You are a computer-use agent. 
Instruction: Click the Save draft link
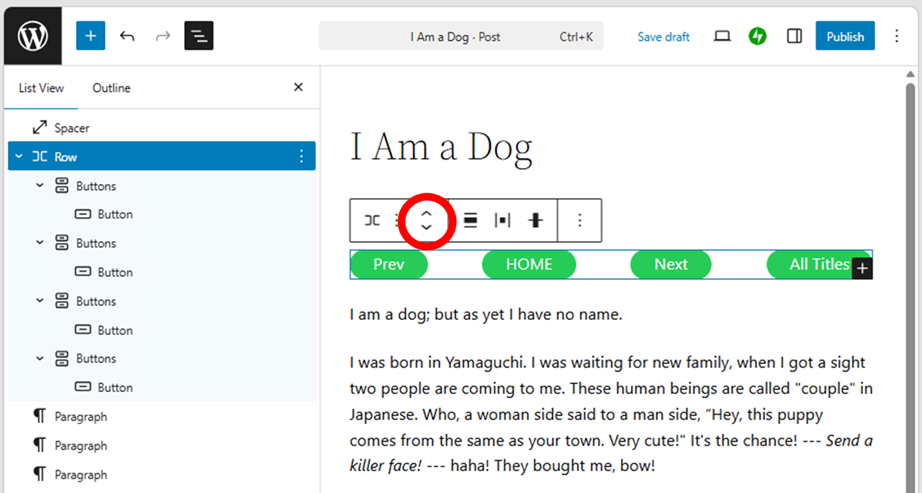663,37
